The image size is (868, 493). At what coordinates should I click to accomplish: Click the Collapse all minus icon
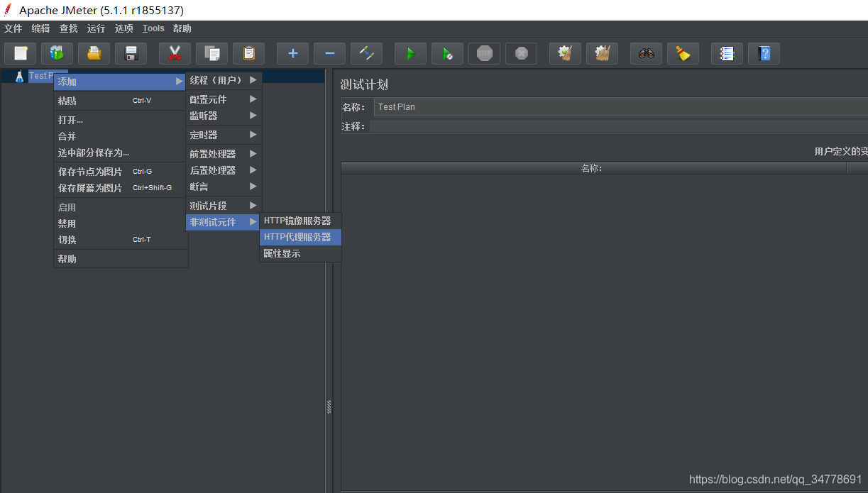(x=329, y=53)
